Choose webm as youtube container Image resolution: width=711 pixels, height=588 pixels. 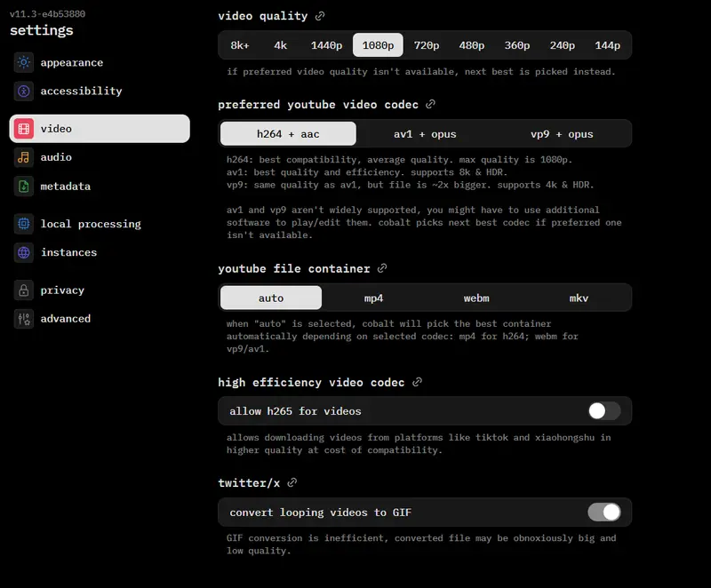coord(476,298)
